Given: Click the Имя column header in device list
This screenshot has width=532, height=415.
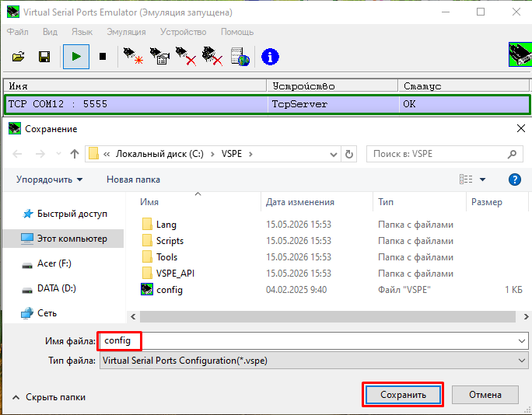Looking at the screenshot, I should [135, 85].
